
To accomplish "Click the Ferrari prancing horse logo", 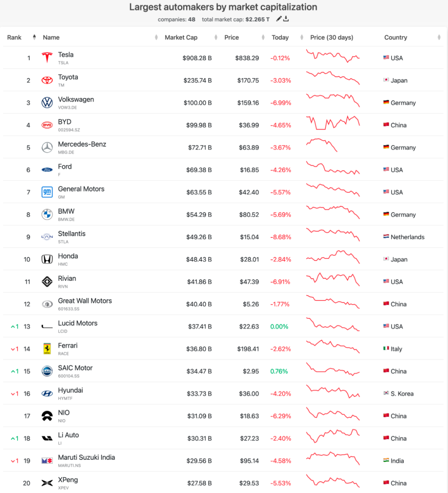I will tap(47, 349).
